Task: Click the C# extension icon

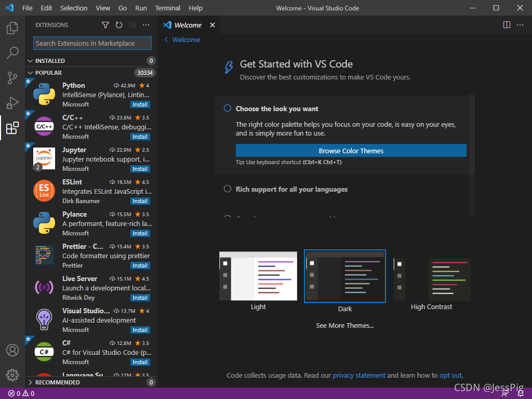Action: [x=44, y=352]
